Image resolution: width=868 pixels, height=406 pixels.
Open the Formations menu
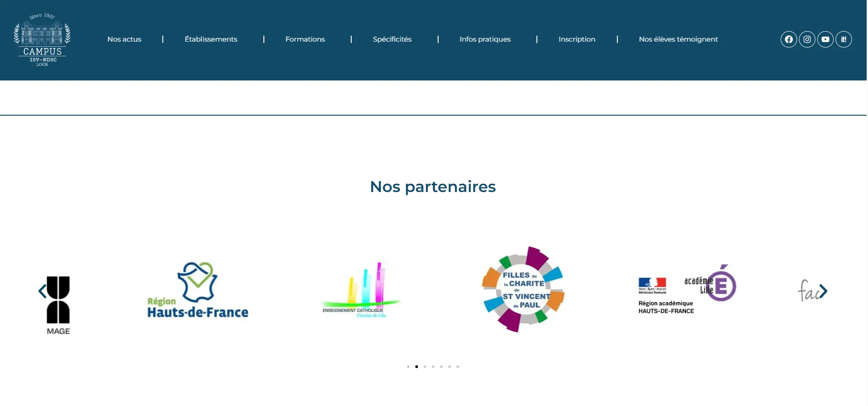tap(305, 39)
